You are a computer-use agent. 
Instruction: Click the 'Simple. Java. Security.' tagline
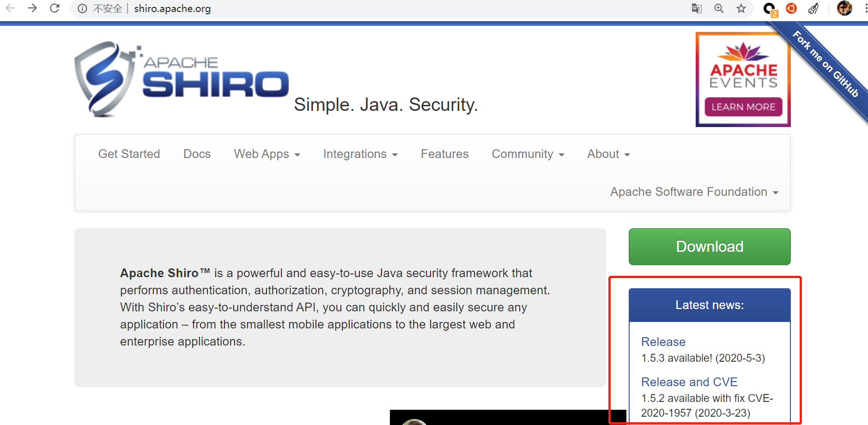coord(386,105)
